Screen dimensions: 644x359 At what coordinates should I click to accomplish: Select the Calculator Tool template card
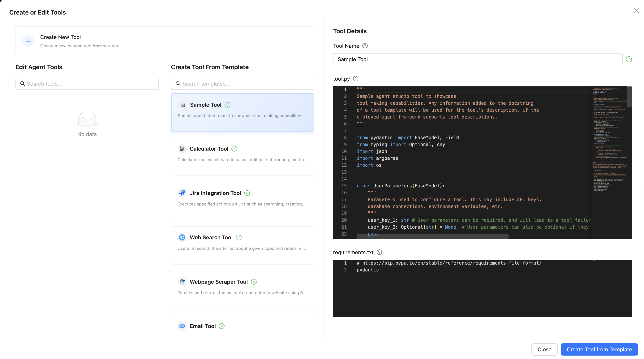[242, 157]
